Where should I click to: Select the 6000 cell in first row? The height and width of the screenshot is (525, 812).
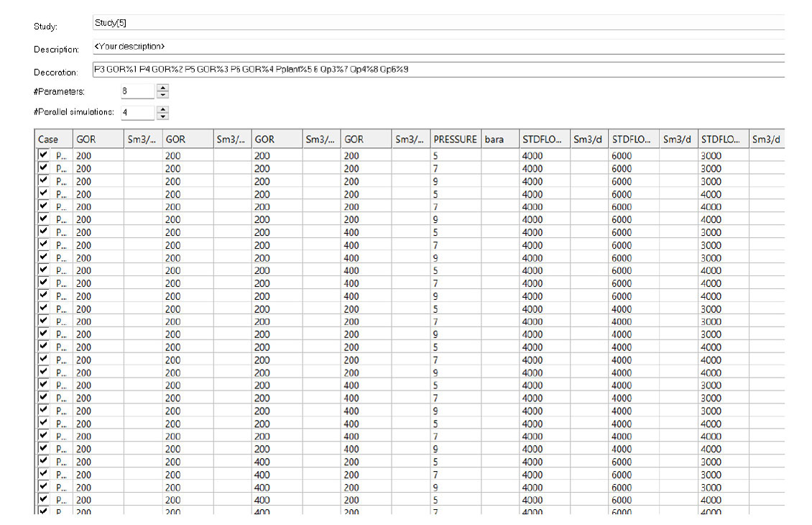[x=633, y=156]
